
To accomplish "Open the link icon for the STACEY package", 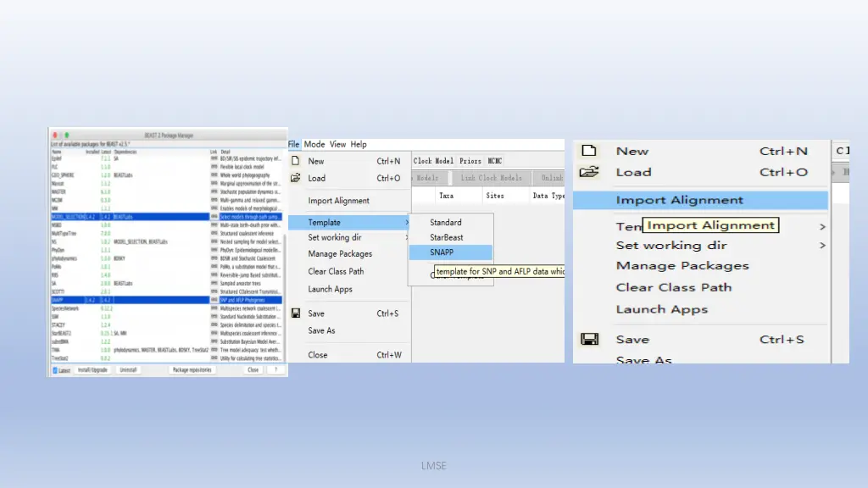I will pos(214,324).
